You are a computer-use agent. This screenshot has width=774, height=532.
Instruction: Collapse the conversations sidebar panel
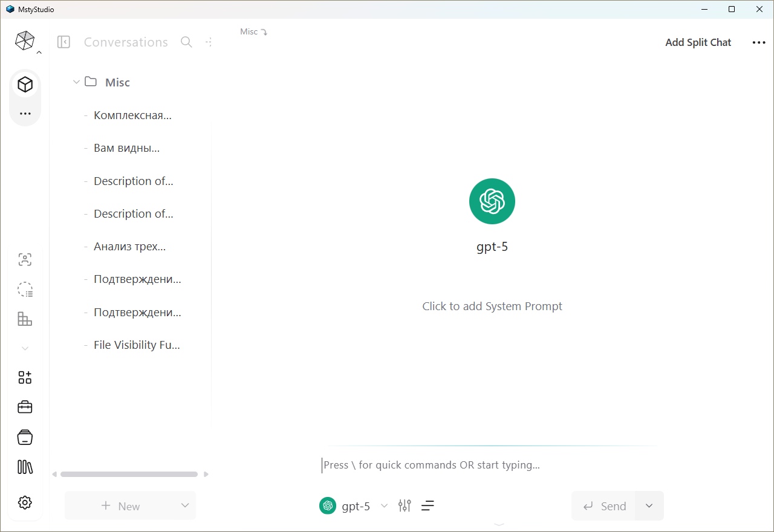tap(63, 42)
